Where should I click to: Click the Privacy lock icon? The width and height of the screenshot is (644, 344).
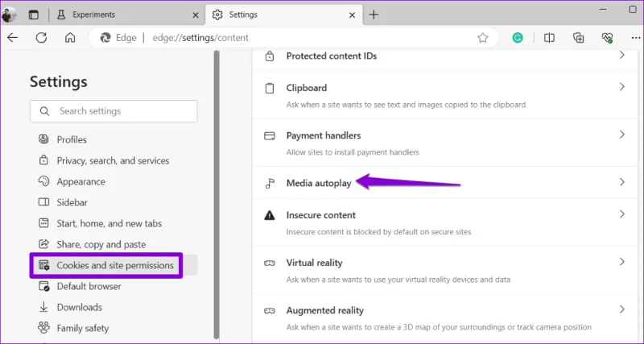43,160
